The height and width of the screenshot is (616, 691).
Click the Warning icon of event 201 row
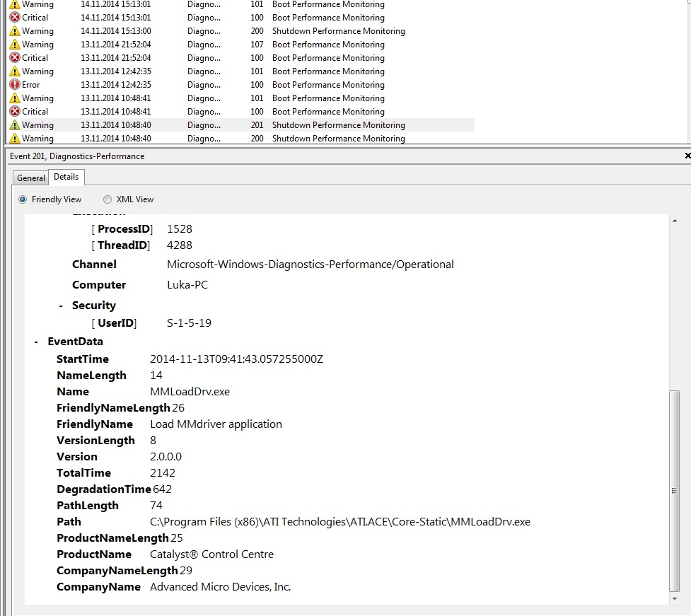tap(15, 125)
